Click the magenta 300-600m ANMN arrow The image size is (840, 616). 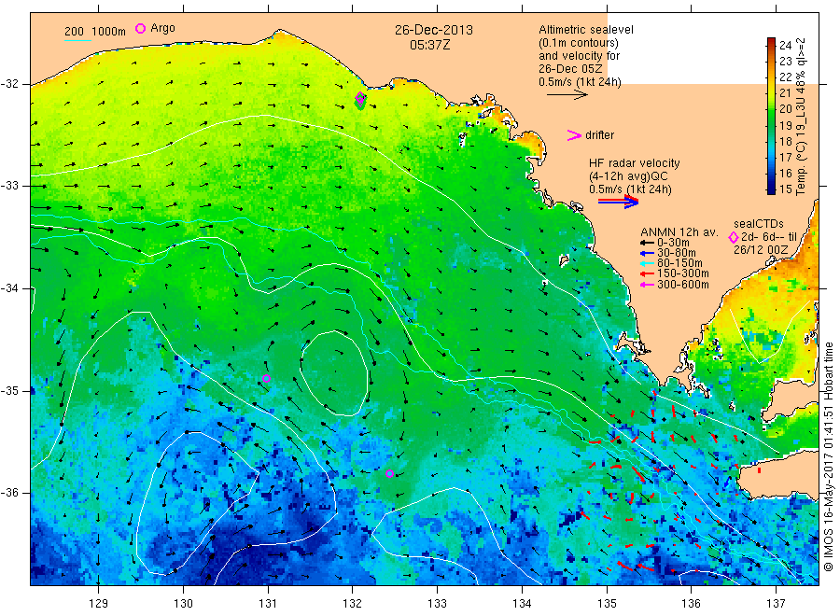(648, 285)
